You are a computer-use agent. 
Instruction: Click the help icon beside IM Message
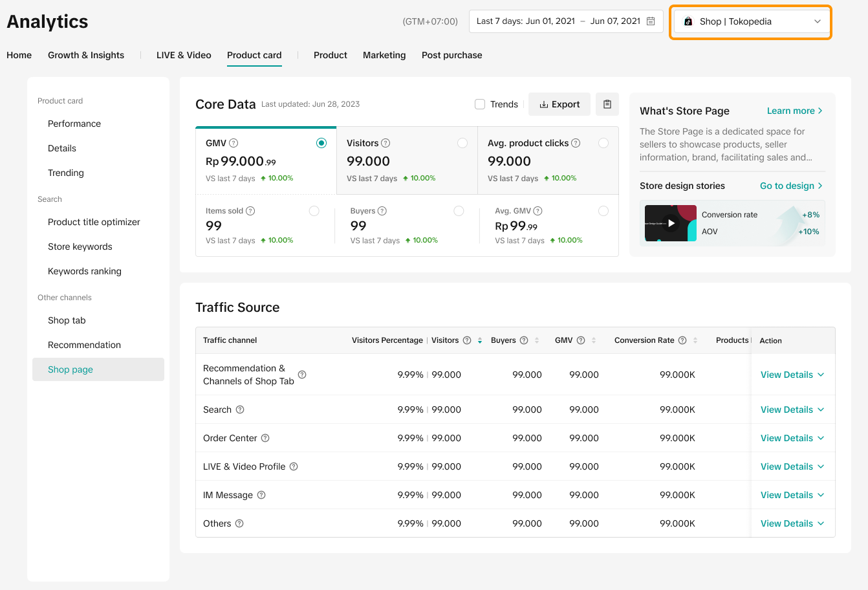261,495
